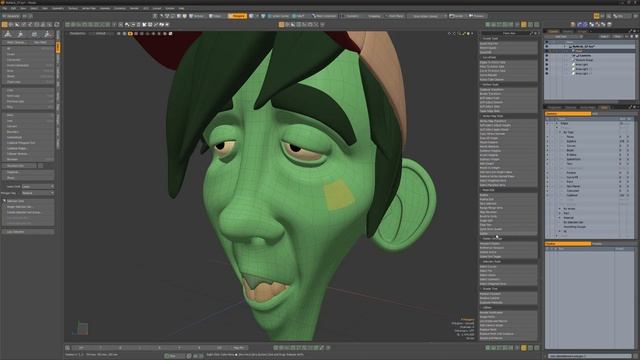
Task: Select the Faces row in Statistics list
Action: pyautogui.click(x=590, y=137)
